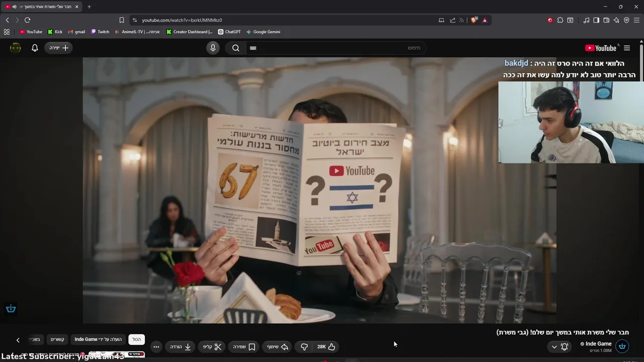Click the share page icon in address bar
The height and width of the screenshot is (362, 644).
452,20
